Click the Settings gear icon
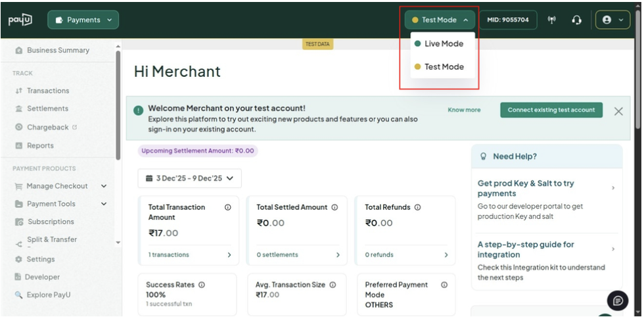 (x=18, y=259)
